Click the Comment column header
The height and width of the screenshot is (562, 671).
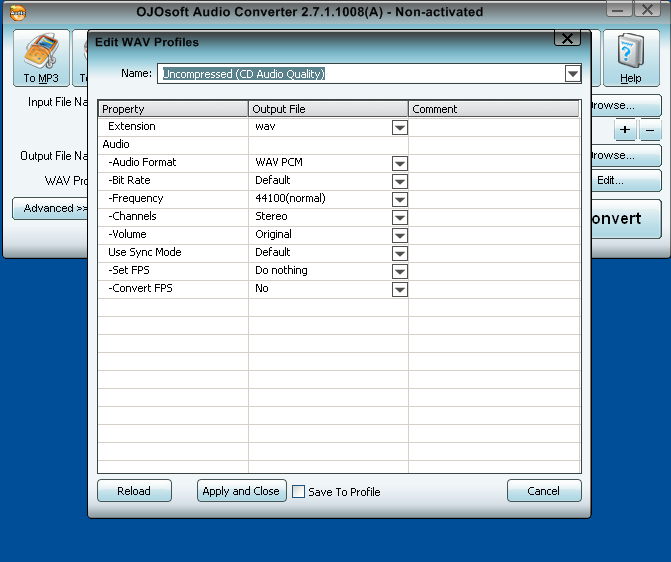[x=494, y=109]
